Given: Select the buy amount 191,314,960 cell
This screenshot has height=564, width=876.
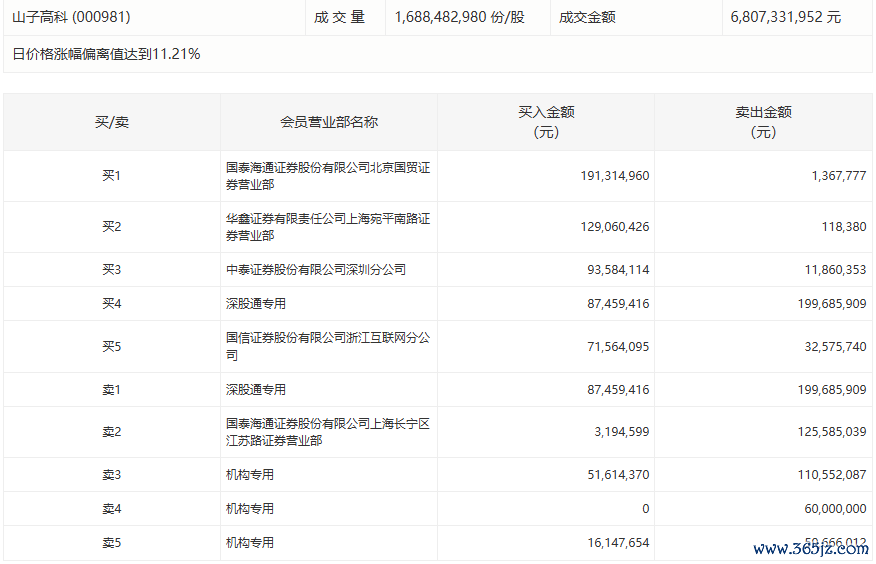Looking at the screenshot, I should tap(614, 176).
